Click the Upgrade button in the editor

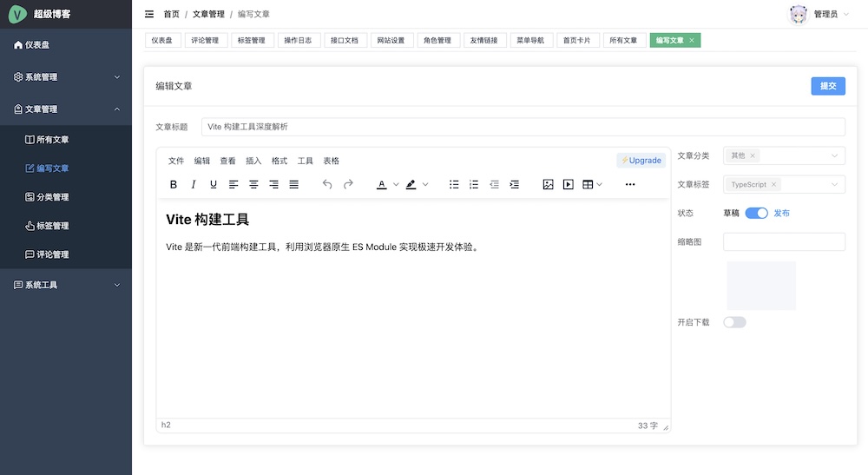click(641, 160)
